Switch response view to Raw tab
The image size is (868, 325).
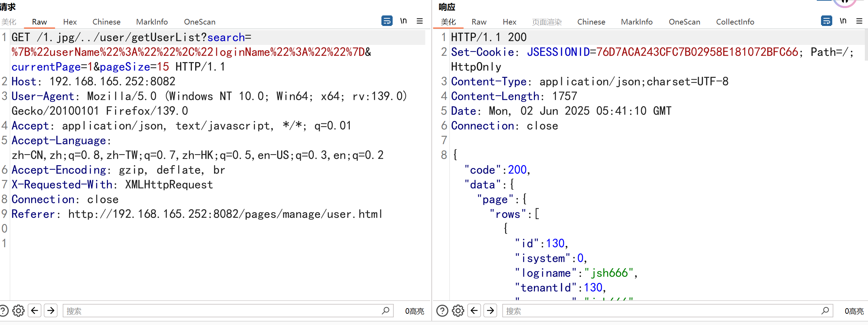click(479, 22)
